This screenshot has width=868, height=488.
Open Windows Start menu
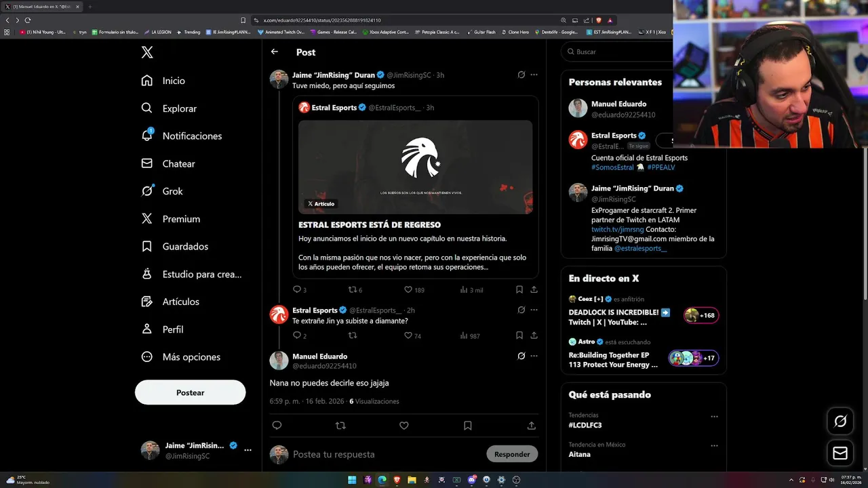[352, 480]
